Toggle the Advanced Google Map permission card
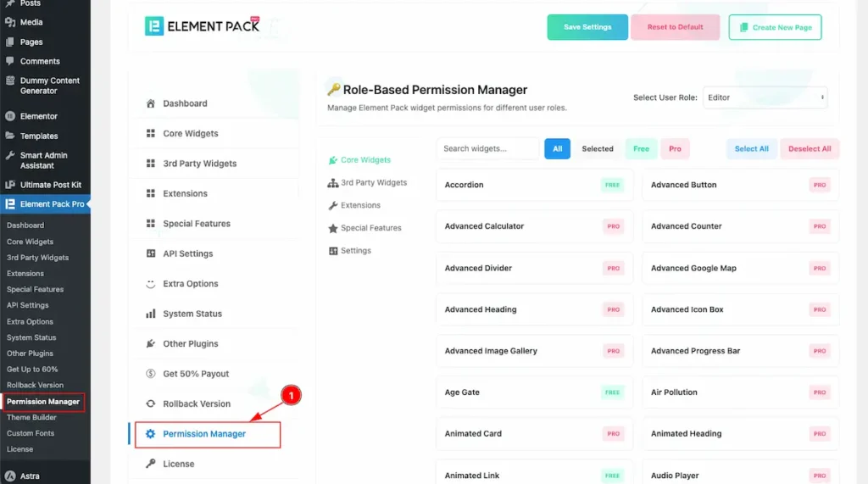The width and height of the screenshot is (868, 484). [741, 268]
